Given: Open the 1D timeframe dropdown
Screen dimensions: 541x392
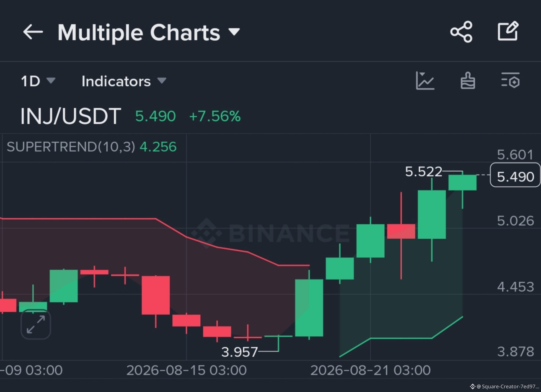Looking at the screenshot, I should [38, 81].
